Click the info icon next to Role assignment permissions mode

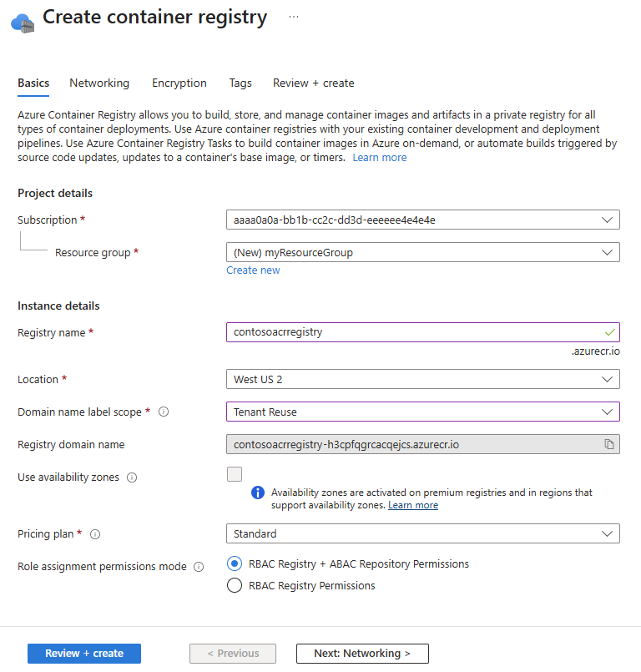(x=198, y=566)
